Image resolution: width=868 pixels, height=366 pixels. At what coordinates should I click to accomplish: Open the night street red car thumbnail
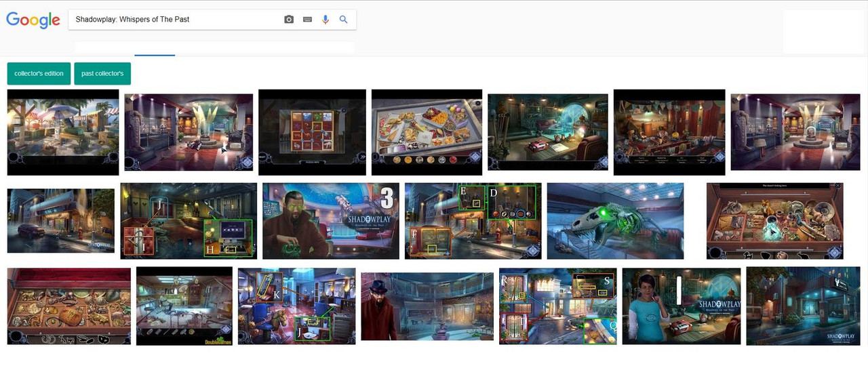(x=61, y=221)
